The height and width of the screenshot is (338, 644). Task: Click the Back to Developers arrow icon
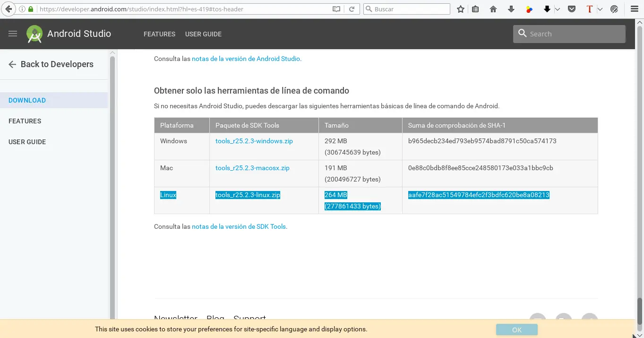[12, 64]
